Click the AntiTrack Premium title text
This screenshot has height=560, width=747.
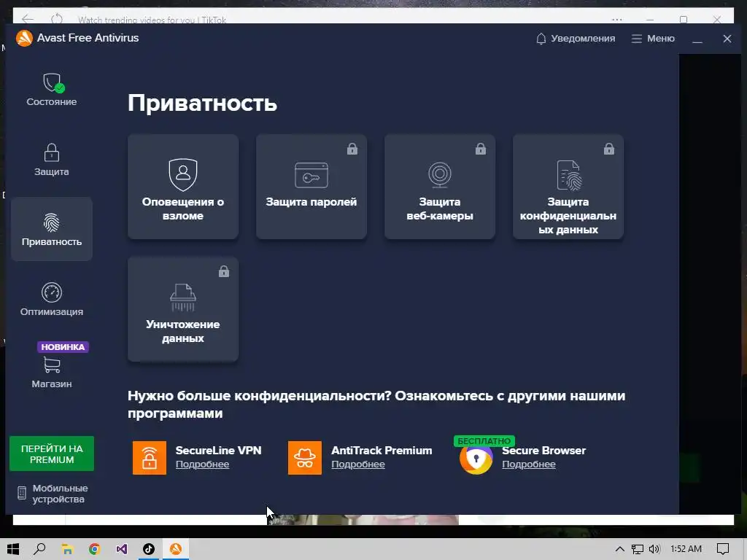pyautogui.click(x=382, y=451)
